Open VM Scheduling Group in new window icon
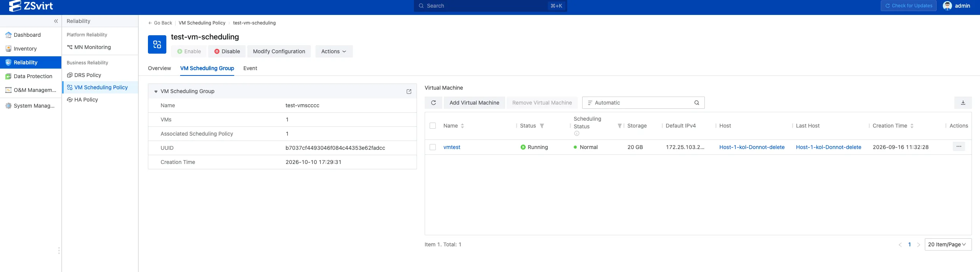The height and width of the screenshot is (272, 980). click(x=409, y=92)
